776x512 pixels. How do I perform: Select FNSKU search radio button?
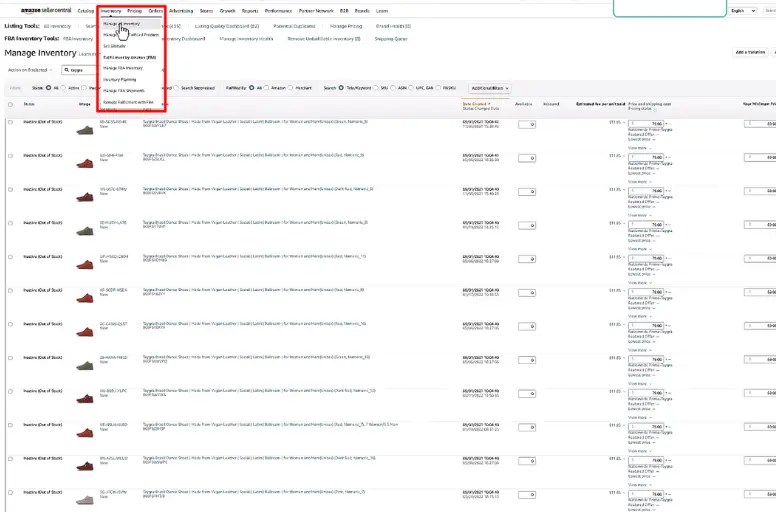pos(438,88)
